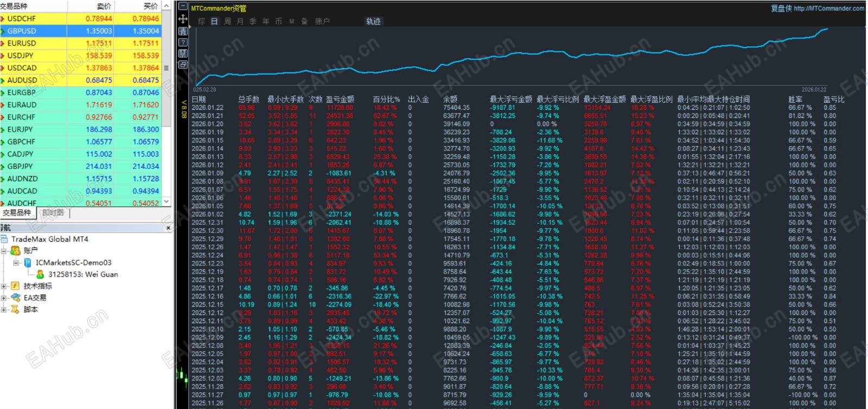The height and width of the screenshot is (409, 868).
Task: Click the 轨迹 button
Action: tap(373, 21)
